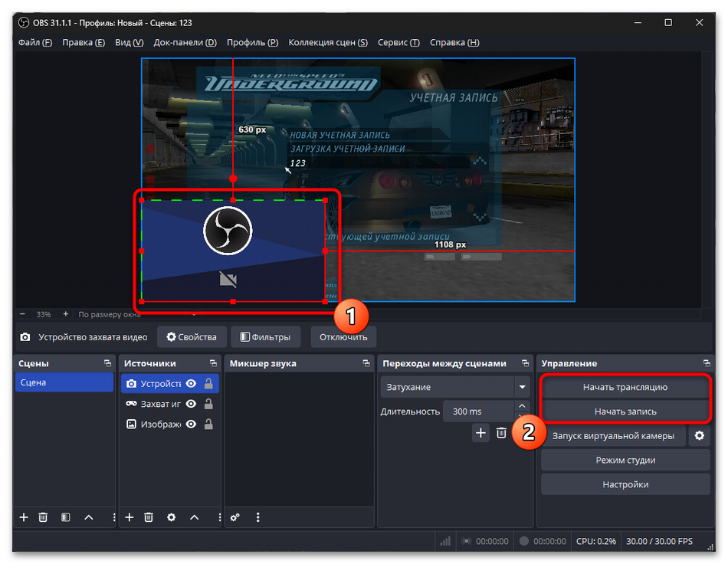Pop out the Scene Transitions dock
This screenshot has height=564, width=728.
(x=525, y=363)
